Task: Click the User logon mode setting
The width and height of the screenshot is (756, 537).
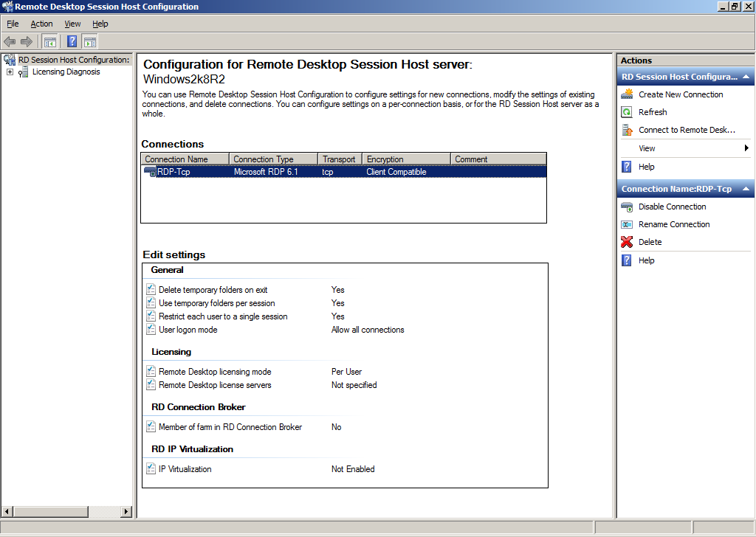Action: click(x=188, y=330)
